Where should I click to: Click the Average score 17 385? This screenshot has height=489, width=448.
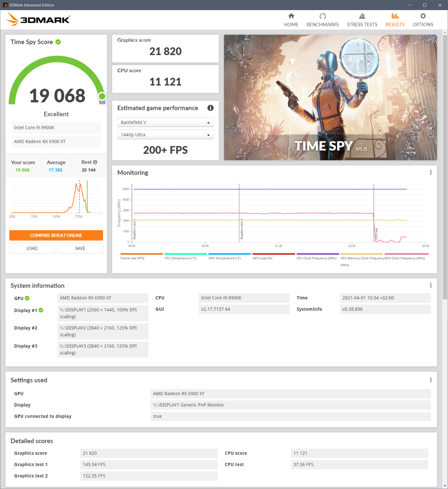56,170
